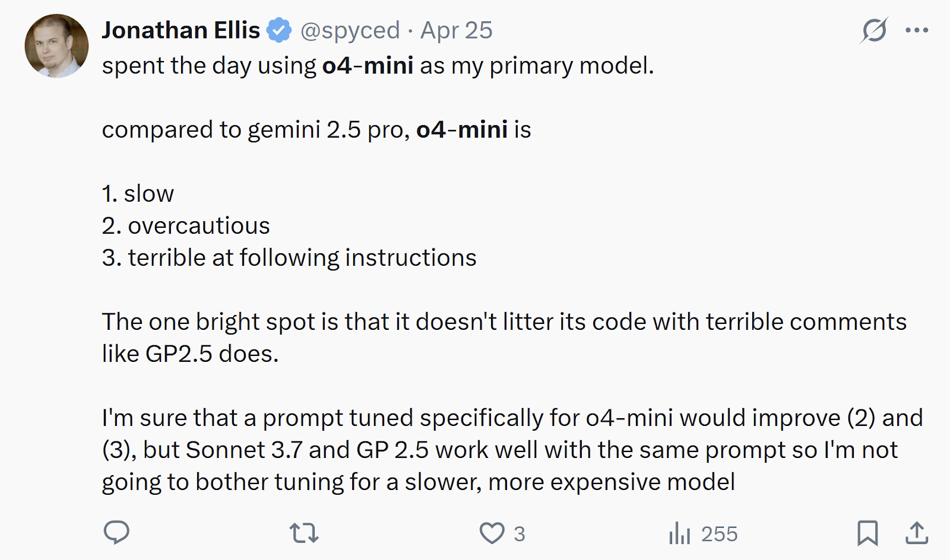950x560 pixels.
Task: Click the like count of 3
Action: [520, 534]
